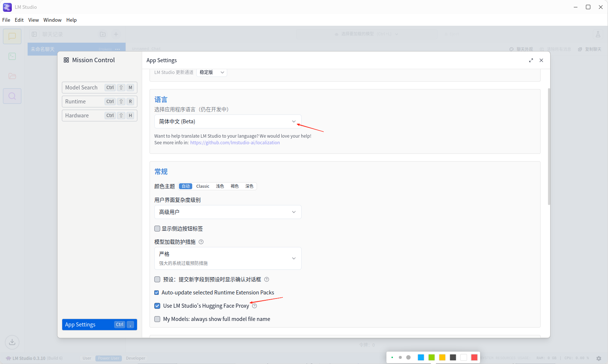Start a new chat with plus icon

coord(116,34)
